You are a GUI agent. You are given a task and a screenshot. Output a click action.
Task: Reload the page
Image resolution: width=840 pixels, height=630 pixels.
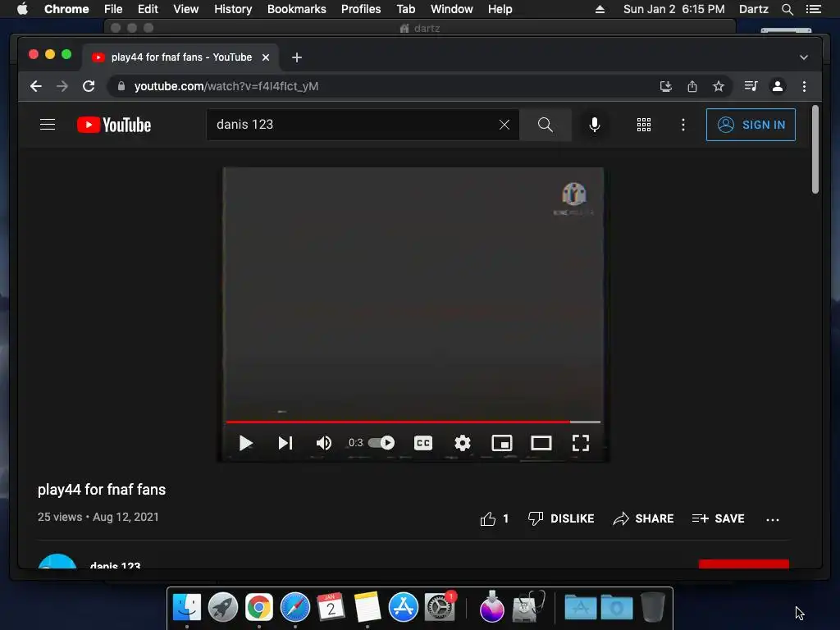89,86
